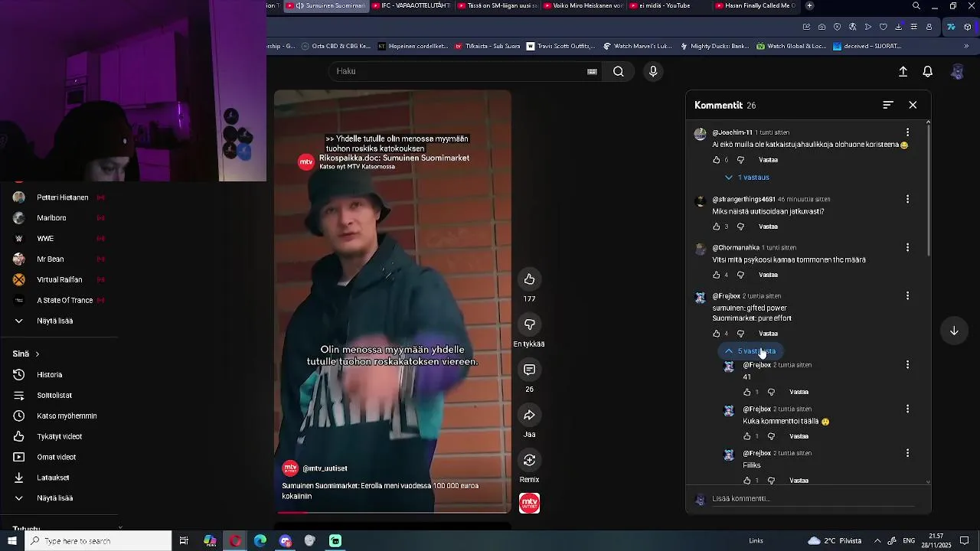
Task: Expand 'Näytä lisää' under Lataukset
Action: (54, 498)
